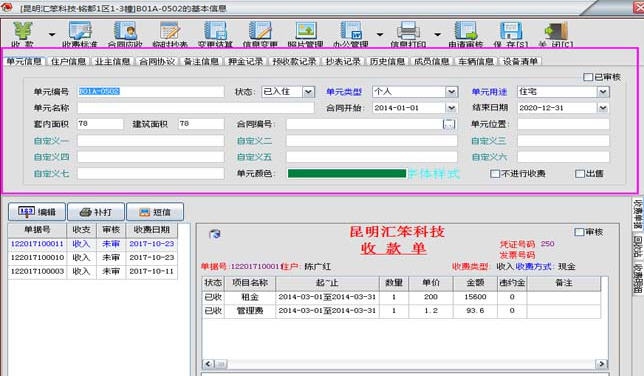The width and height of the screenshot is (644, 376).
Task: Click the 单元位置 input field
Action: point(563,124)
